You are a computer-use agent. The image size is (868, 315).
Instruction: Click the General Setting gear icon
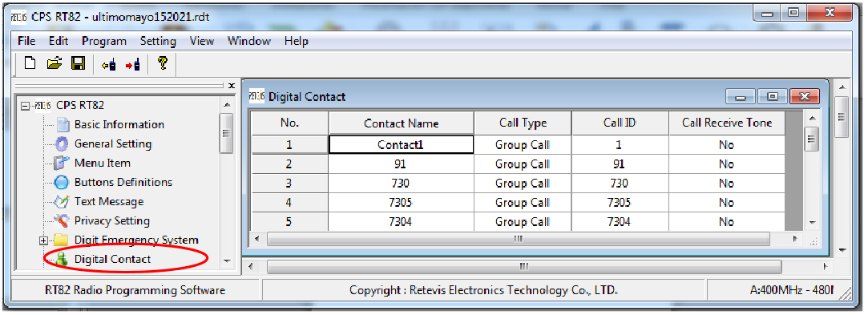63,144
